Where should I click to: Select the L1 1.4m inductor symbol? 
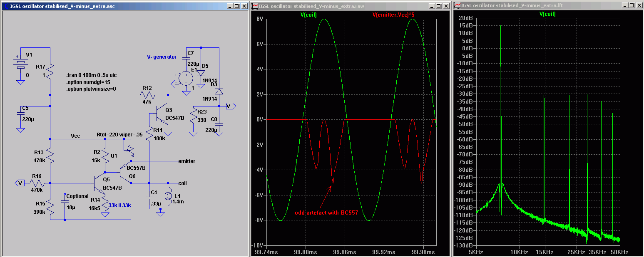tap(168, 198)
